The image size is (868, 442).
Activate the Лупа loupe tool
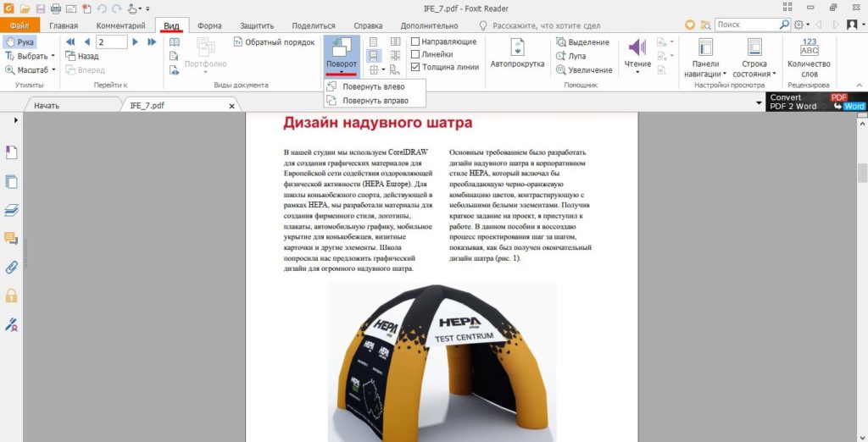click(x=571, y=56)
